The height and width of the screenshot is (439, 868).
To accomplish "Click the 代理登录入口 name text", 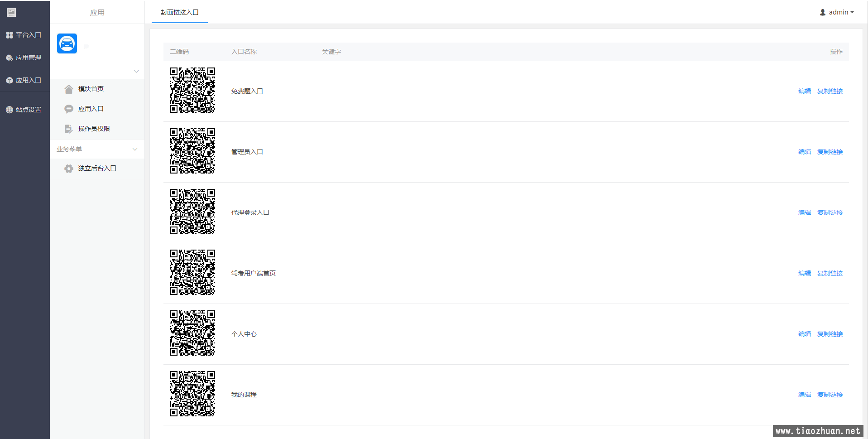I will tap(250, 212).
